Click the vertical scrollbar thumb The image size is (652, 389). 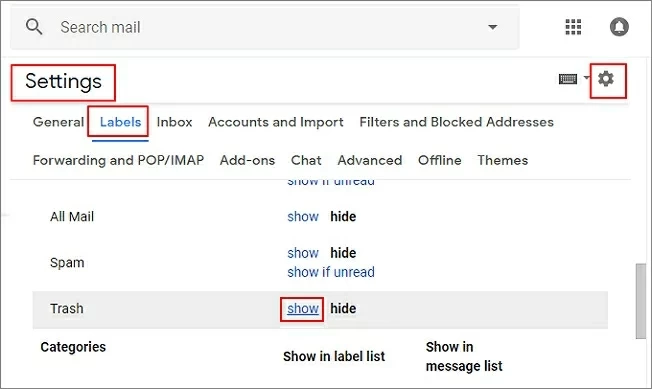640,301
